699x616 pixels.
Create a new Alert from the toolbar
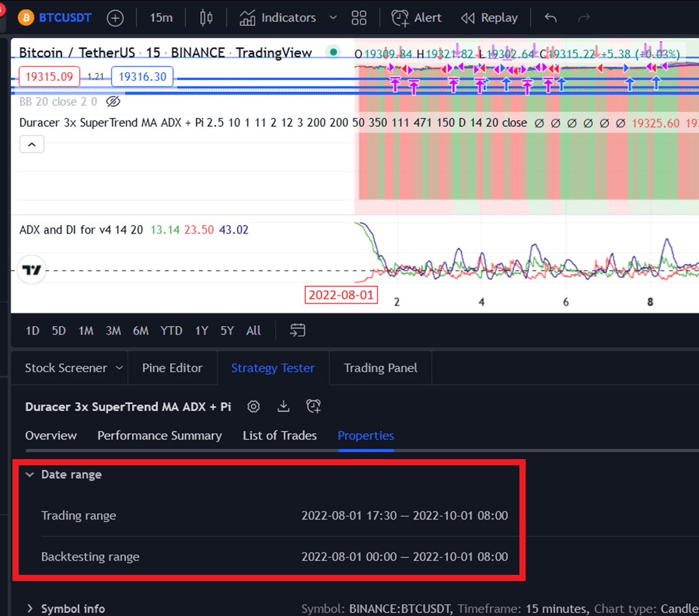416,17
